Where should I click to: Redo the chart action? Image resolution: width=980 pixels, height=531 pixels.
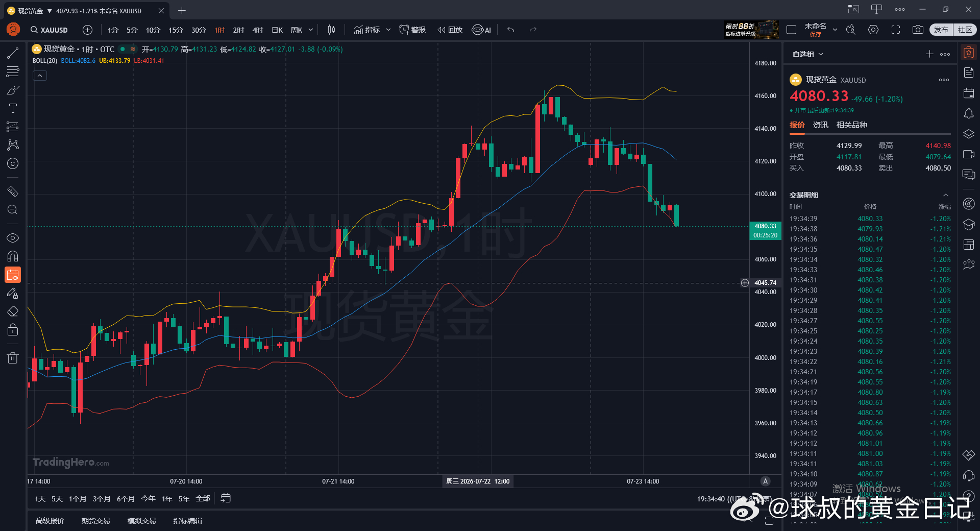(x=533, y=30)
